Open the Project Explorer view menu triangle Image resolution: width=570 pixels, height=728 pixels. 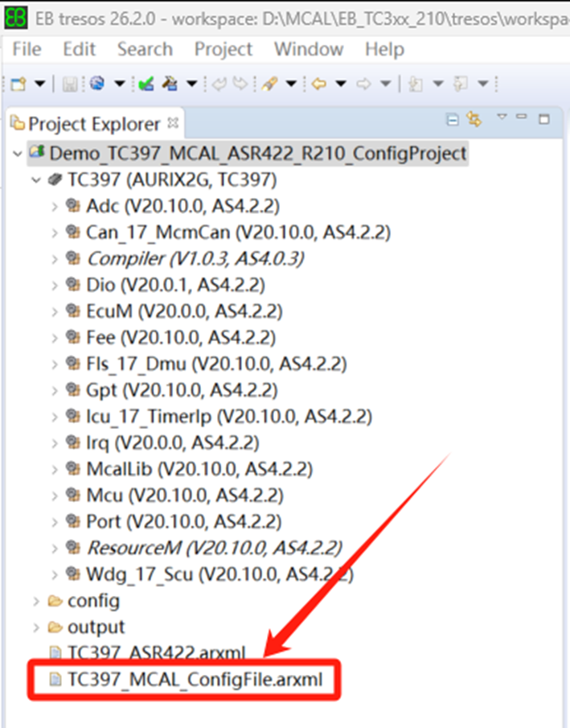502,116
